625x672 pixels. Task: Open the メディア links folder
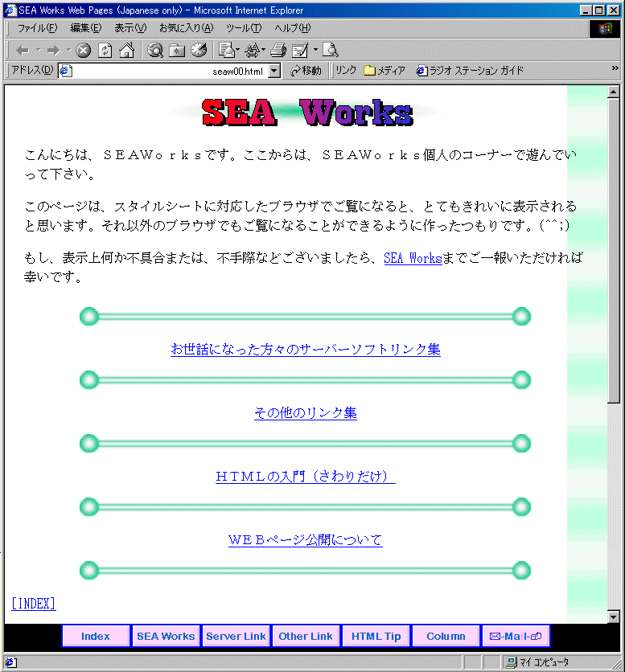[384, 71]
